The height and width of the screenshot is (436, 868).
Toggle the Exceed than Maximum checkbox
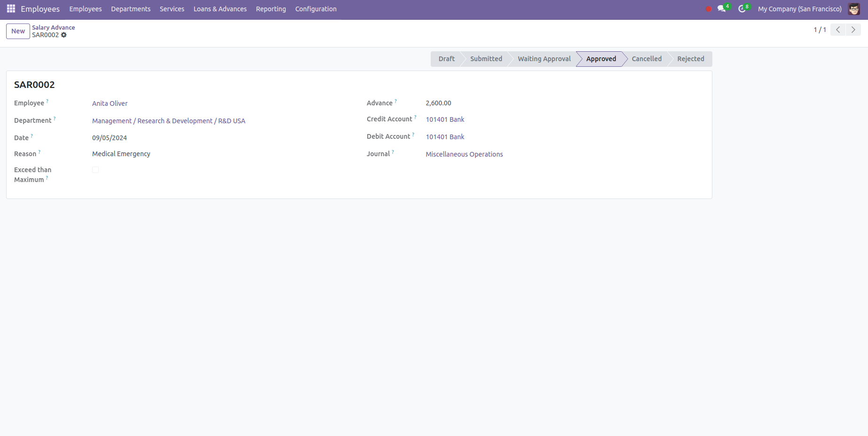point(95,170)
